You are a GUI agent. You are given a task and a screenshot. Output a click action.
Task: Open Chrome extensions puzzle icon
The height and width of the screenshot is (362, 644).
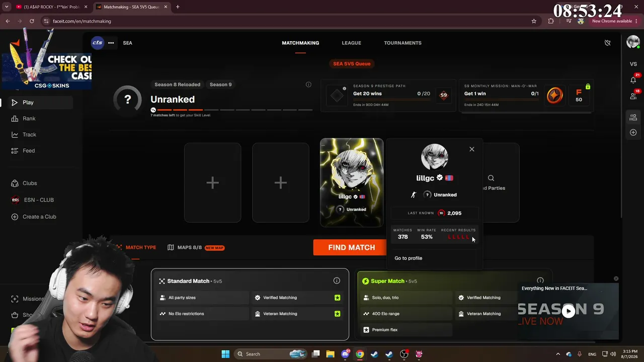551,21
